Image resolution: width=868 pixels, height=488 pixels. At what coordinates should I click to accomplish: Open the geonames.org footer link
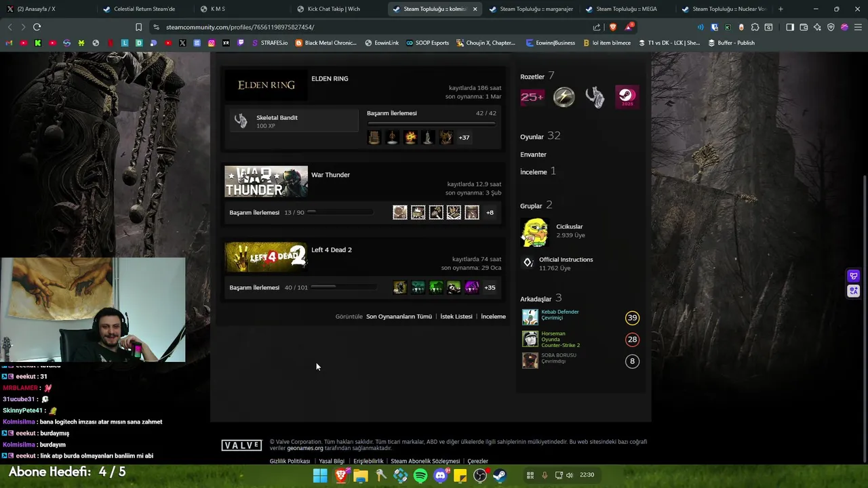point(305,448)
